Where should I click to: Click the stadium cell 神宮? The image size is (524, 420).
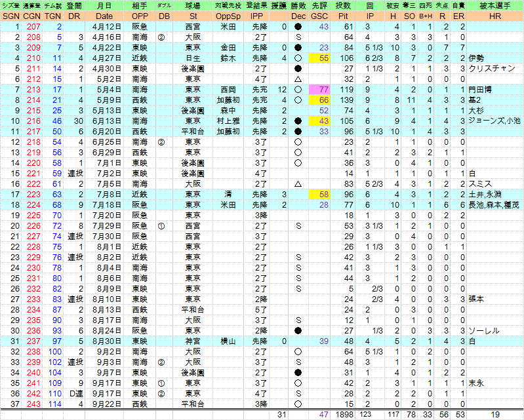click(193, 341)
